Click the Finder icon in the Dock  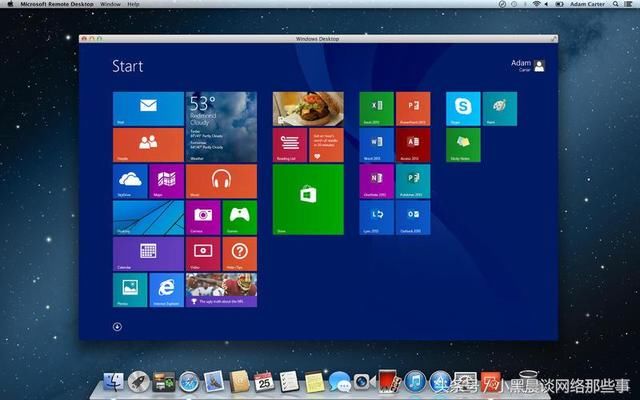[x=113, y=382]
